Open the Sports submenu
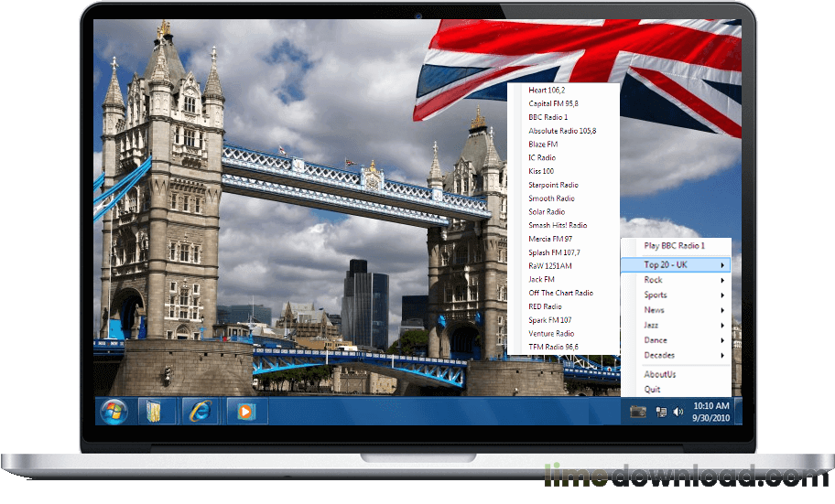 (x=676, y=295)
